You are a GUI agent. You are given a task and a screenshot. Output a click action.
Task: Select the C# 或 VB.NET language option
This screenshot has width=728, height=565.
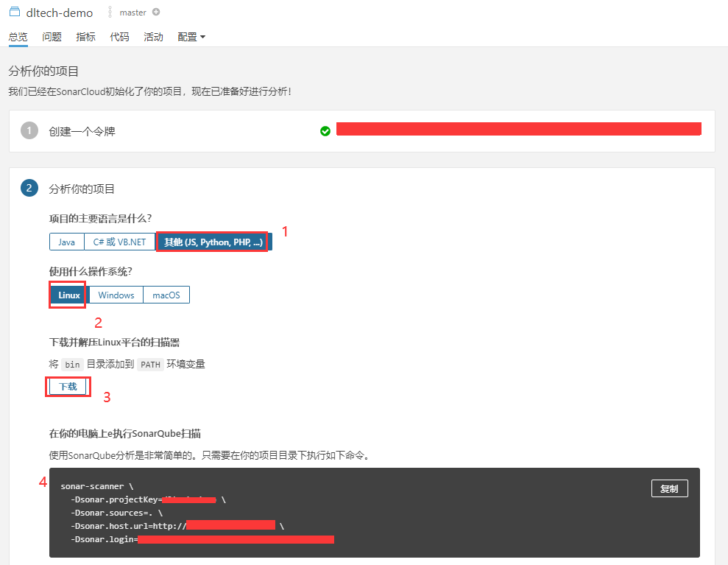pyautogui.click(x=119, y=241)
